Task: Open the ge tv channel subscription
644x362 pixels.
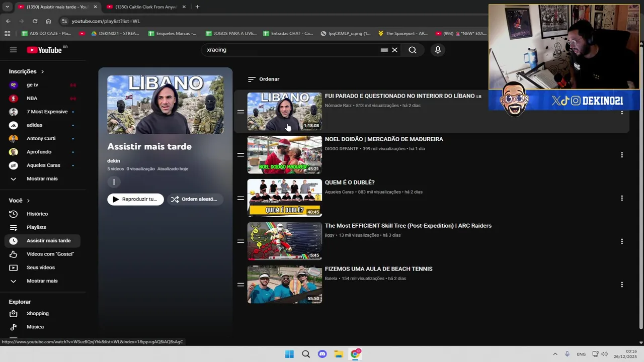Action: [x=42, y=85]
